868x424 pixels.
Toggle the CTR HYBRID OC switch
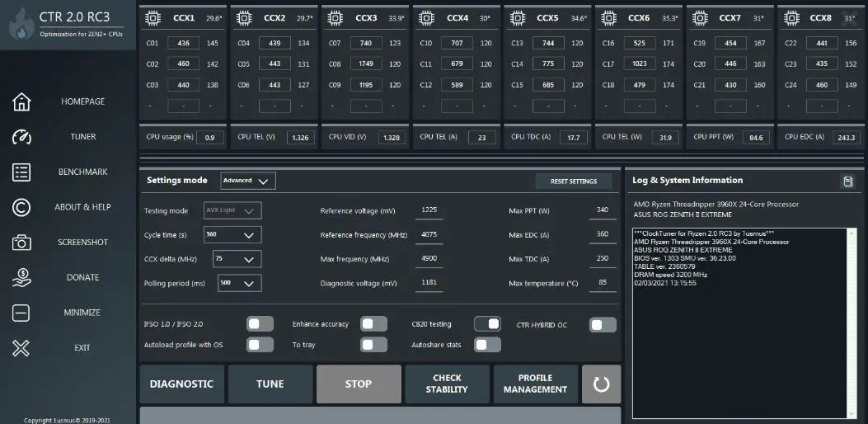603,324
